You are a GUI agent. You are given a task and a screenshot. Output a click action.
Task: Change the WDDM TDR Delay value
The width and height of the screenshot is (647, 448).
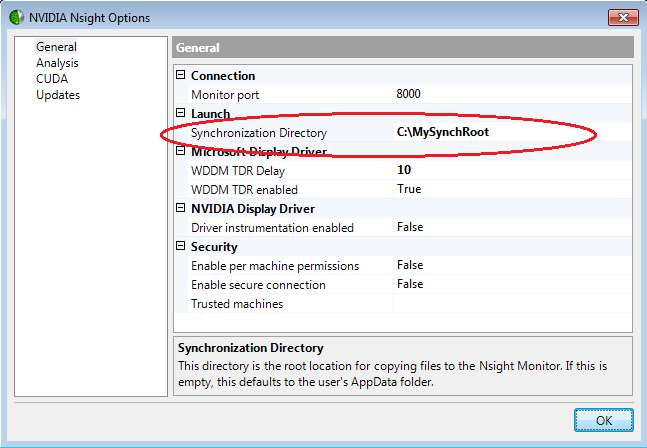point(510,170)
